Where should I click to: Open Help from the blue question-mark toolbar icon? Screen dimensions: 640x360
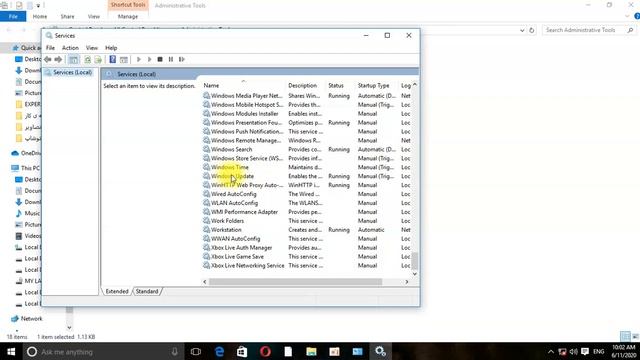point(113,60)
